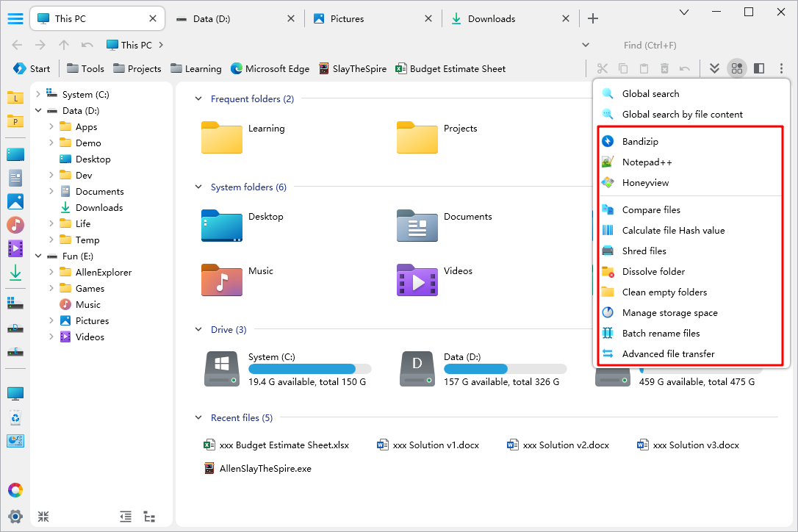
Task: Collapse the Fun (E:) drive tree
Action: click(38, 256)
